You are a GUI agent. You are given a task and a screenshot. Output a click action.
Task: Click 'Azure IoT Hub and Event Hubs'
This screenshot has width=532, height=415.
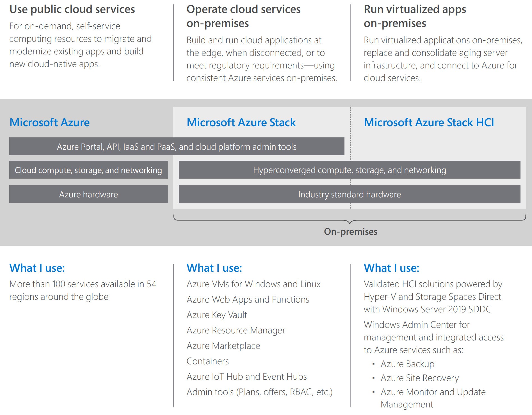tap(246, 377)
